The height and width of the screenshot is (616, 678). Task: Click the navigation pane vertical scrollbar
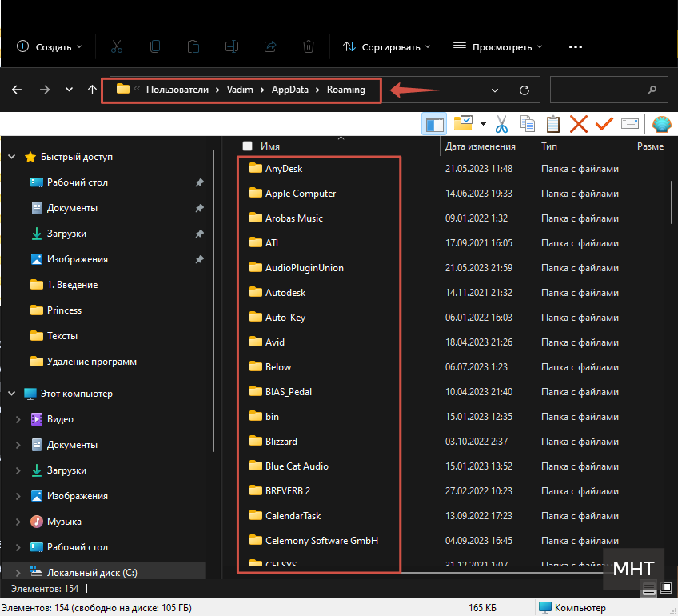[213, 301]
